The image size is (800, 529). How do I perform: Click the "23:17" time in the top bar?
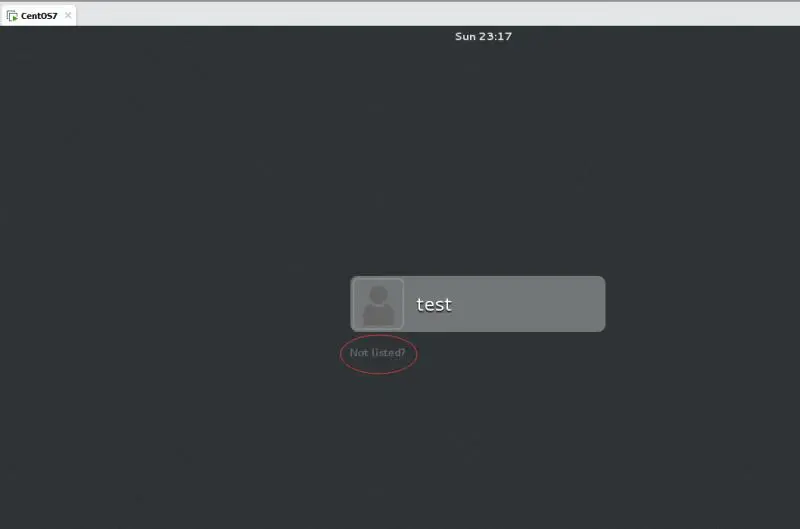tap(495, 36)
